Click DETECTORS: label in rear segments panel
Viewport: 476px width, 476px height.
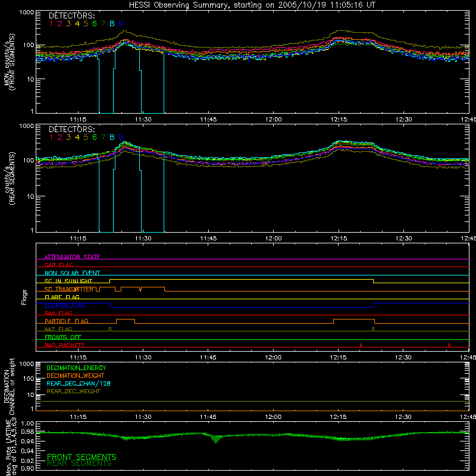pos(71,129)
